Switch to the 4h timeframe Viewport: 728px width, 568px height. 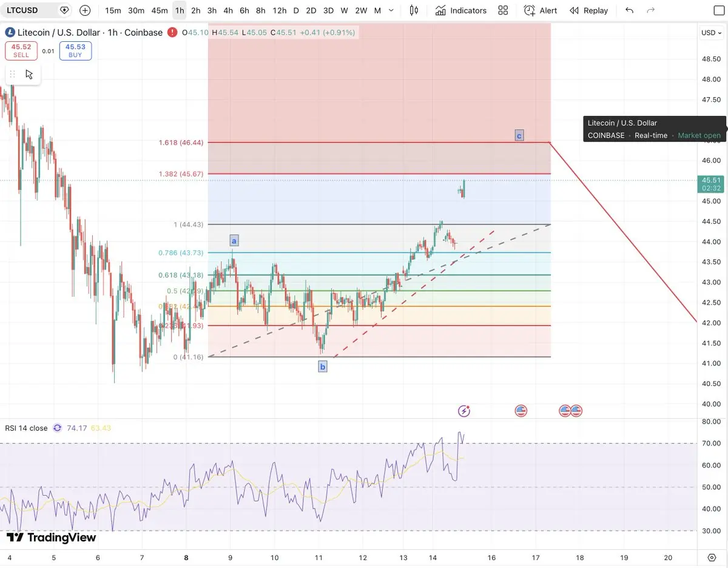point(227,10)
